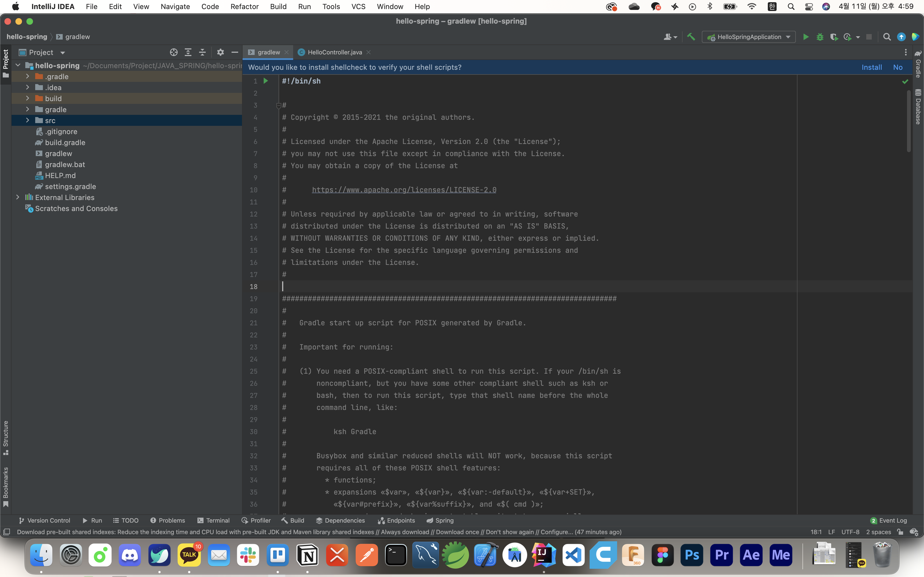Screen dimensions: 924x577
Task: Expand External Libraries node
Action: 18,197
